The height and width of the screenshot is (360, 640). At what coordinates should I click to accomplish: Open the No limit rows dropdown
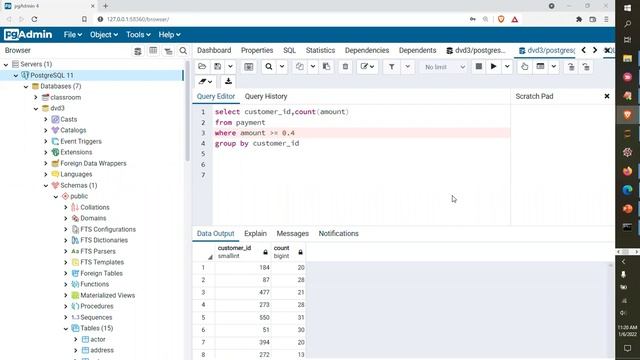444,67
